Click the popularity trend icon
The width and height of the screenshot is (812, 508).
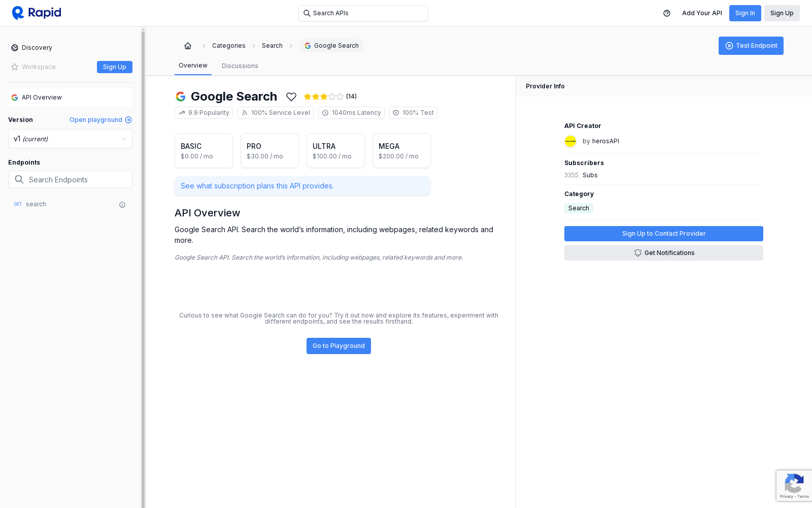click(182, 113)
